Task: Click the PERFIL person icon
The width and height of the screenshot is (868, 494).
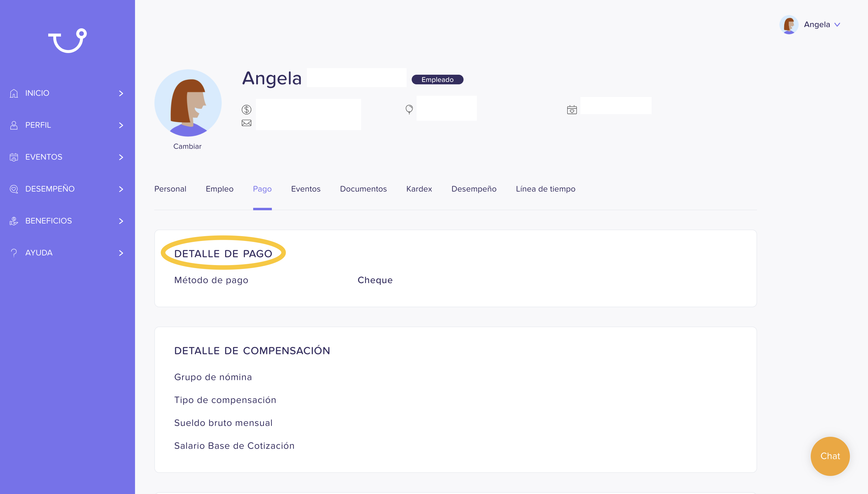Action: pos(14,125)
